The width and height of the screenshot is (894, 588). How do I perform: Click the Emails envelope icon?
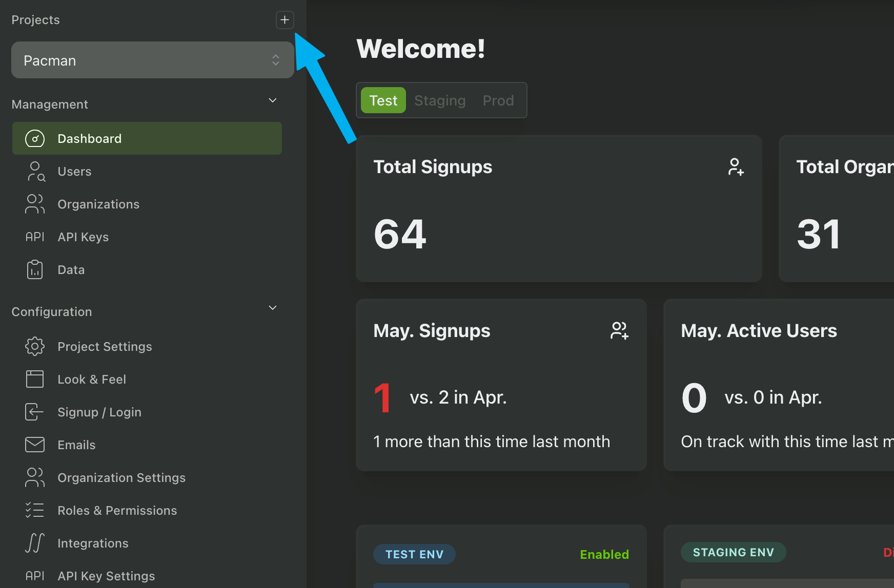tap(35, 445)
